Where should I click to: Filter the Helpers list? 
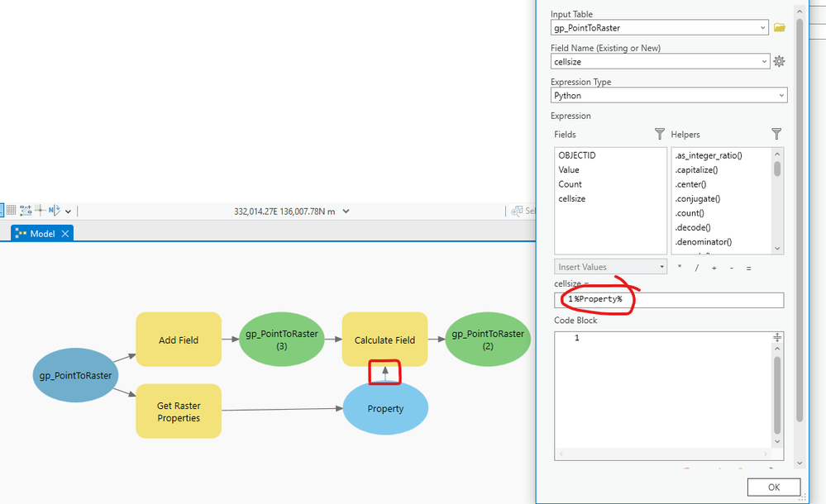coord(776,134)
